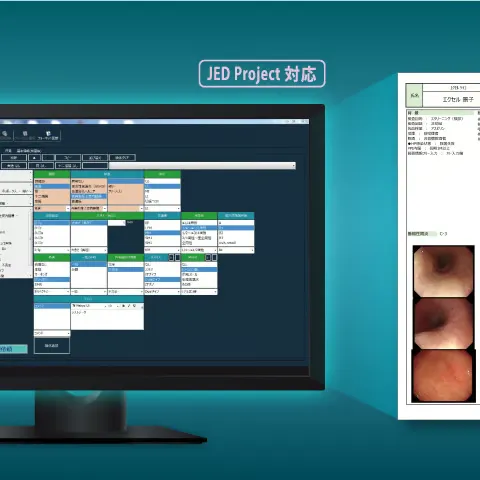Click the top endoscopy thumbnail image
Viewport: 480px width, 480px height.
443,272
